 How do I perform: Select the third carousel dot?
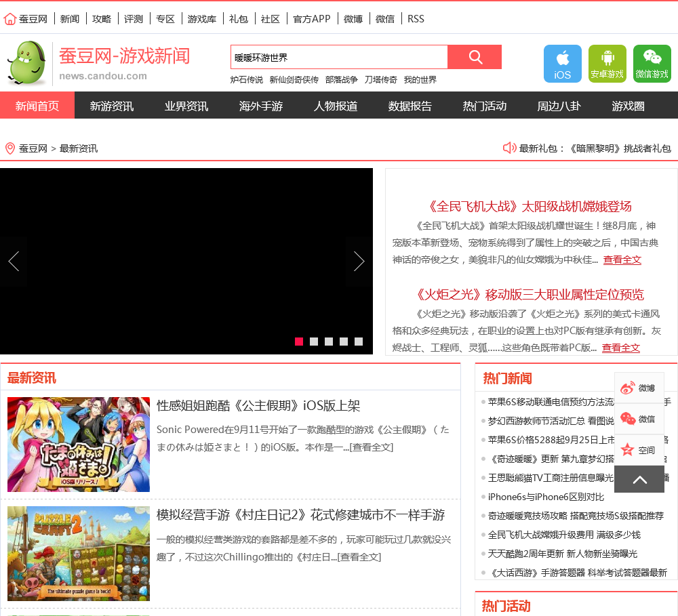pos(329,342)
